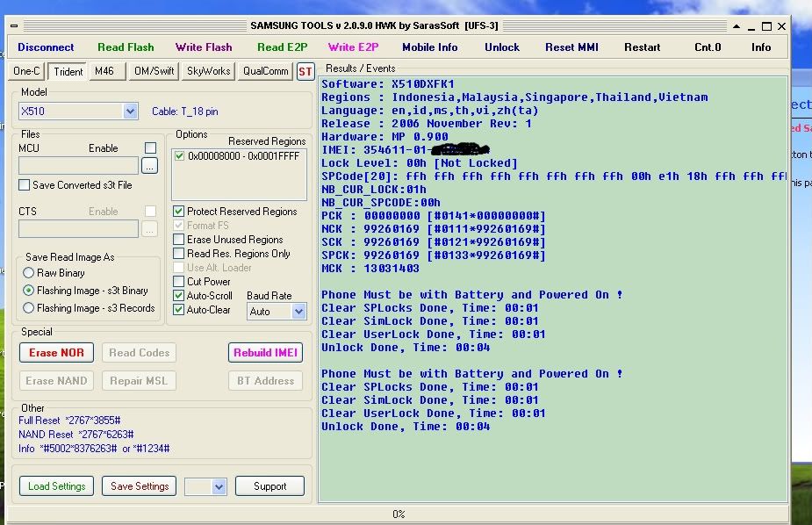
Task: Toggle the MCU Enable checkbox
Action: tap(150, 148)
